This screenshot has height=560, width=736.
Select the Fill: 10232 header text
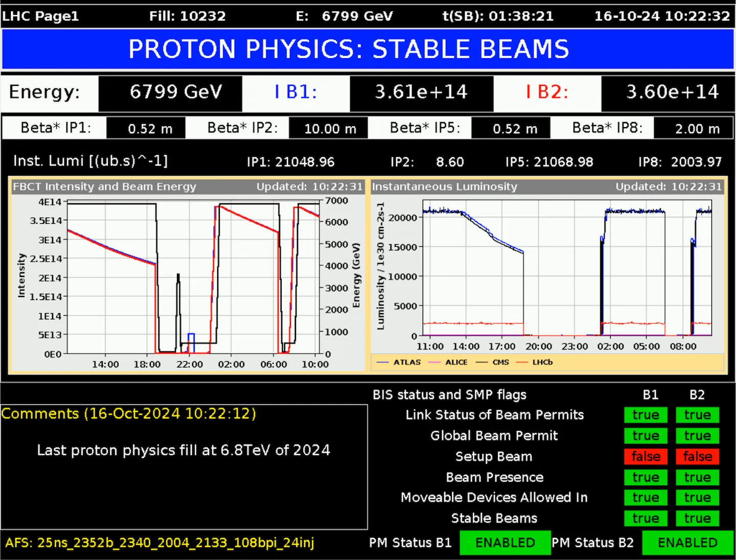pos(188,16)
